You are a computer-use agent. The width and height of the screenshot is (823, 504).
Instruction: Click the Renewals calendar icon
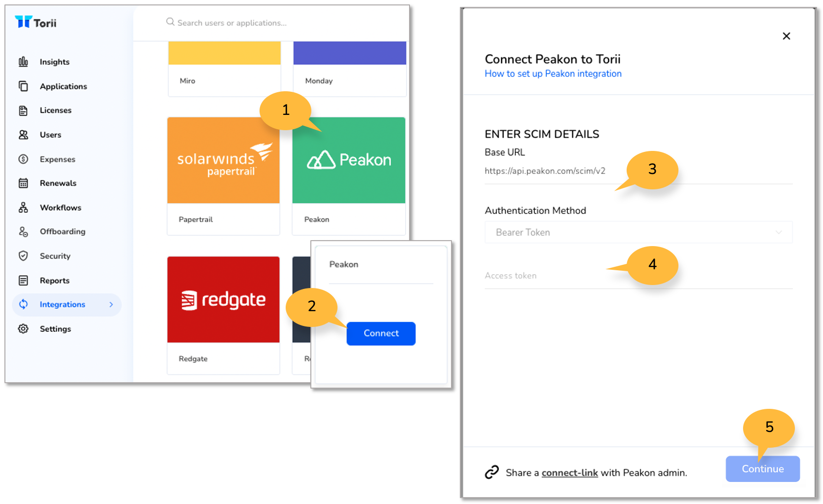pos(24,183)
